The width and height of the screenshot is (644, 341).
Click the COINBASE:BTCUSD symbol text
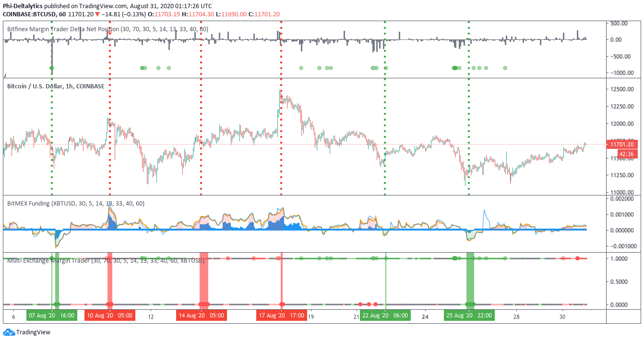point(28,14)
